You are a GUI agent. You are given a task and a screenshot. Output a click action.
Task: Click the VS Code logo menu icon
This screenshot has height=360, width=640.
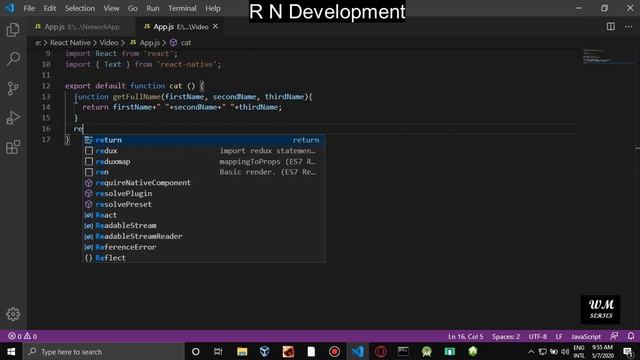tap(9, 8)
